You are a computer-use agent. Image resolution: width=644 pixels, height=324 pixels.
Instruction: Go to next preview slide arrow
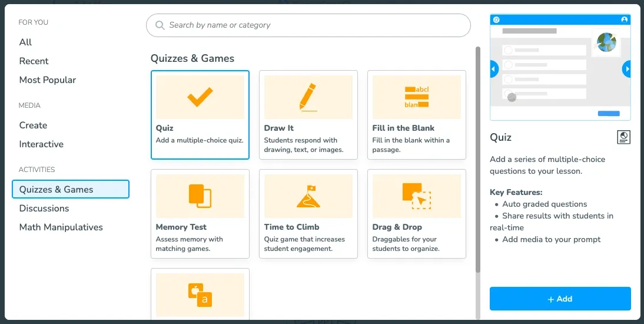point(626,69)
